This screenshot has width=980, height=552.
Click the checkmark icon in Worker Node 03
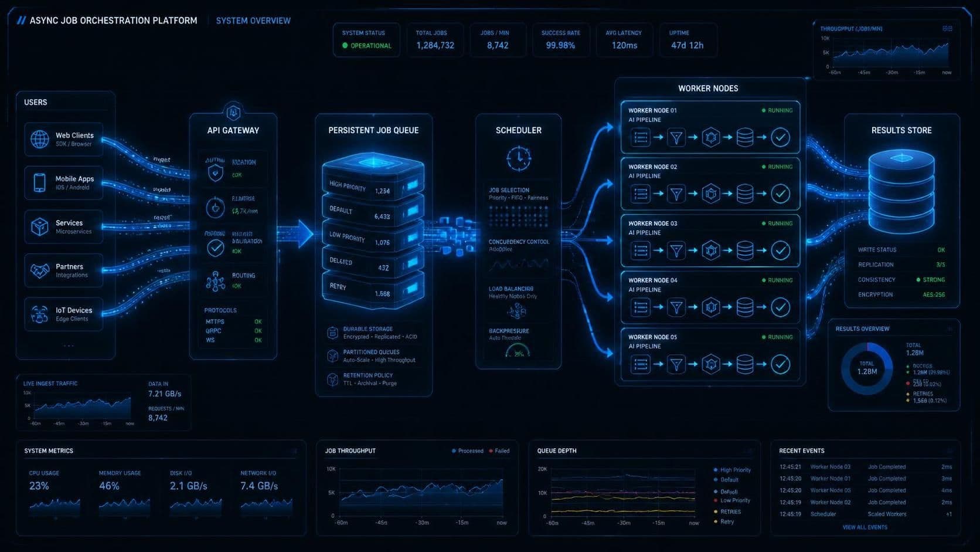point(780,250)
